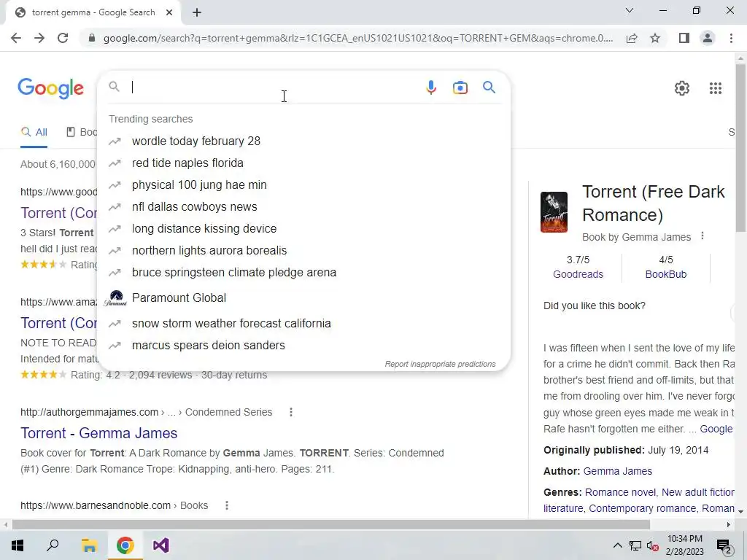
Task: Open Google apps grid
Action: tap(715, 88)
